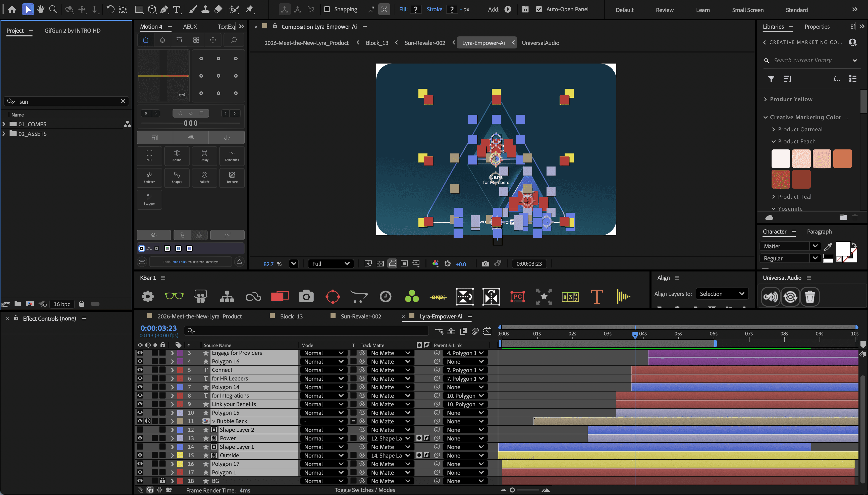
Task: Select the Type tool
Action: tap(177, 9)
